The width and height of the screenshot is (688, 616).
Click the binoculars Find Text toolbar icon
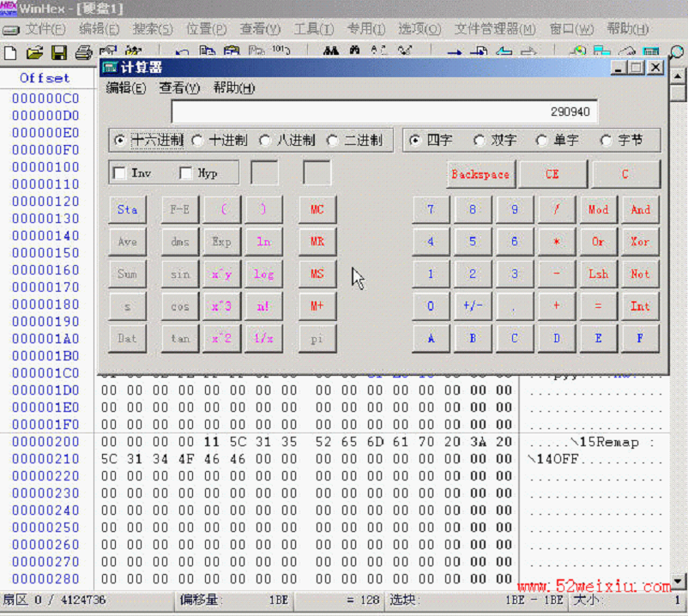(x=330, y=51)
